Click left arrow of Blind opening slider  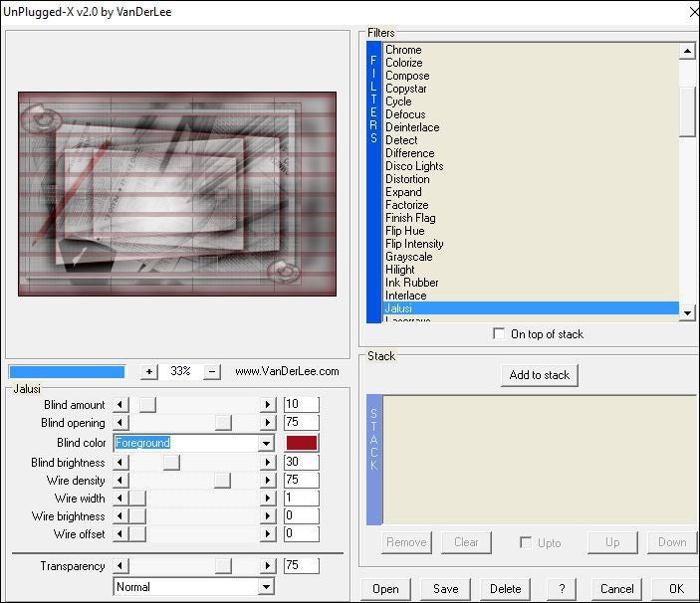121,423
